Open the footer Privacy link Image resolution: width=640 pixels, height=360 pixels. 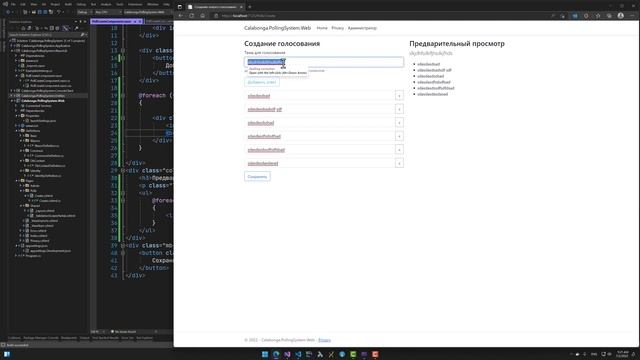click(x=324, y=340)
